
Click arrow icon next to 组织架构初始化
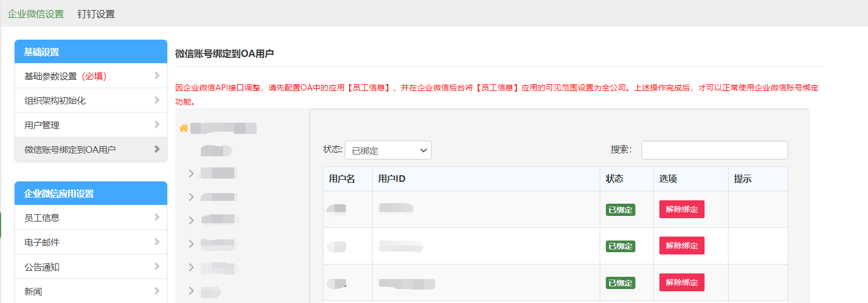click(x=157, y=100)
